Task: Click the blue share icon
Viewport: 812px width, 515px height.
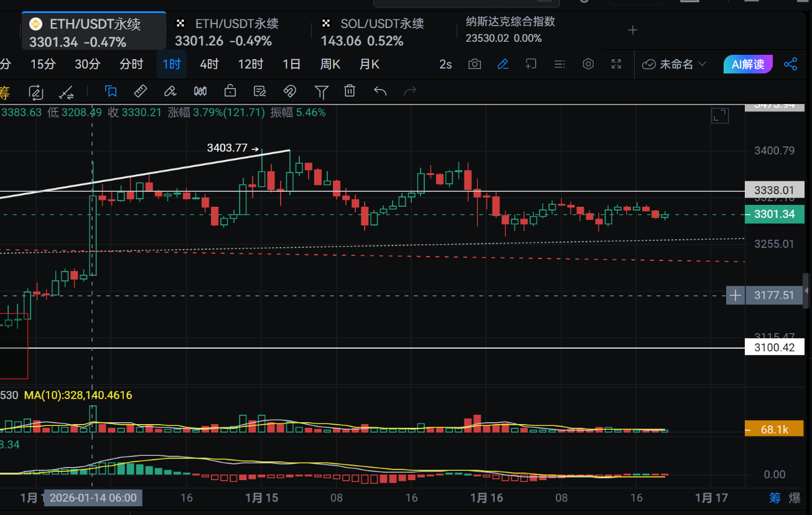Action: tap(791, 64)
